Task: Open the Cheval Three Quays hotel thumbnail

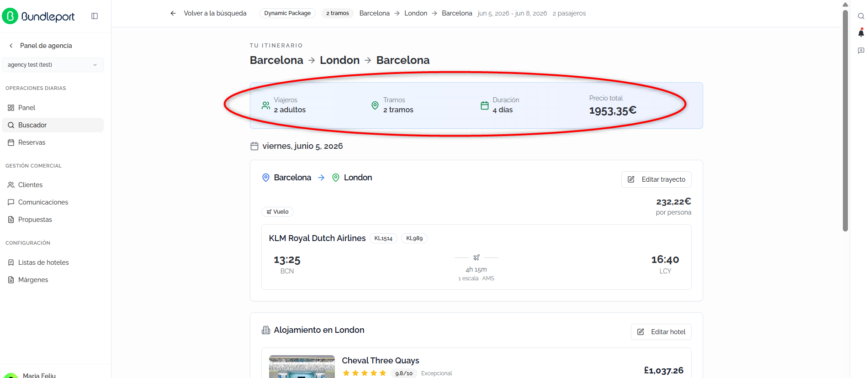Action: tap(302, 367)
